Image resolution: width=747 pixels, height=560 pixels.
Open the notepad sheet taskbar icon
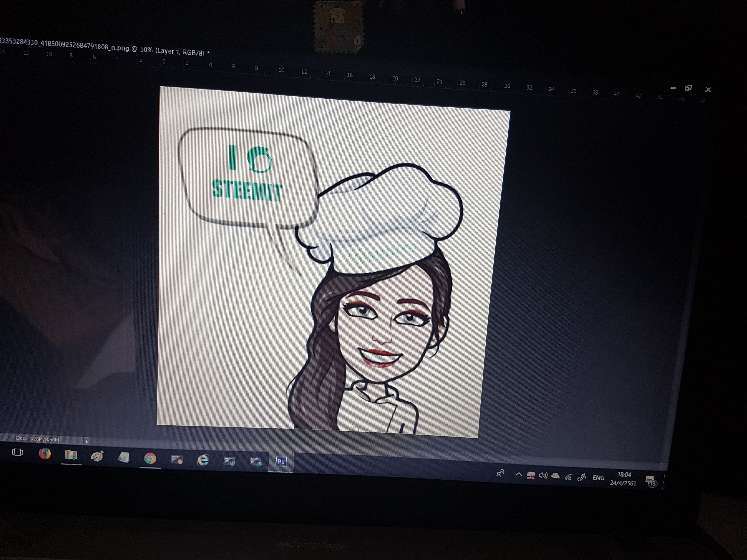[x=124, y=457]
